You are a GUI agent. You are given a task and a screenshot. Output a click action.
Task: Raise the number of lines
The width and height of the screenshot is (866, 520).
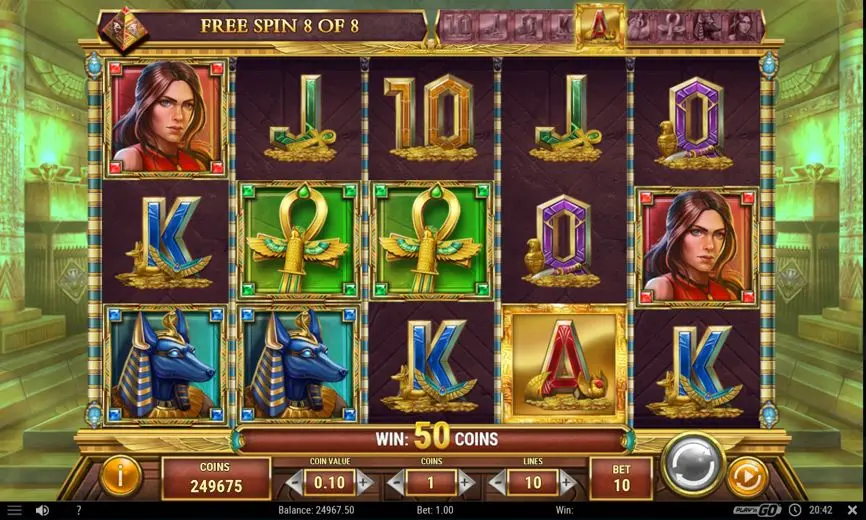568,483
